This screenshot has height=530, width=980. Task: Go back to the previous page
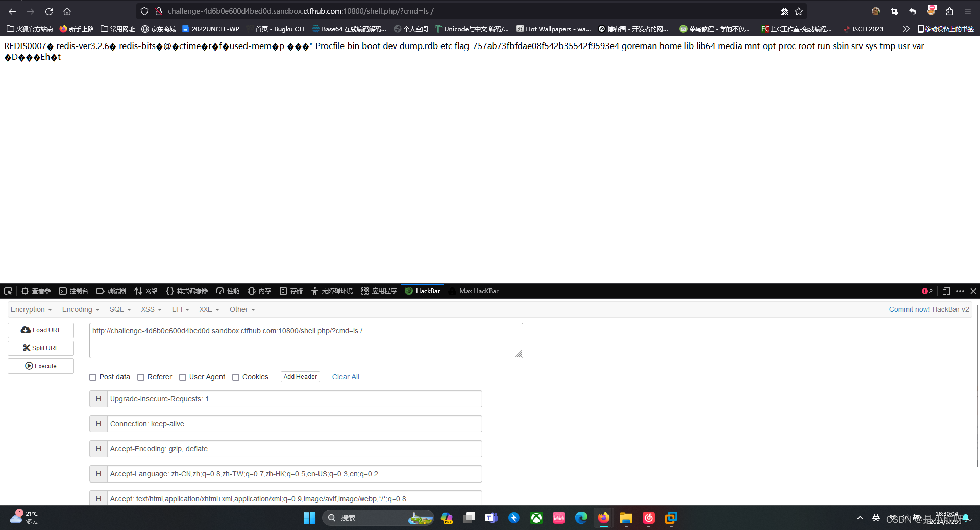12,11
